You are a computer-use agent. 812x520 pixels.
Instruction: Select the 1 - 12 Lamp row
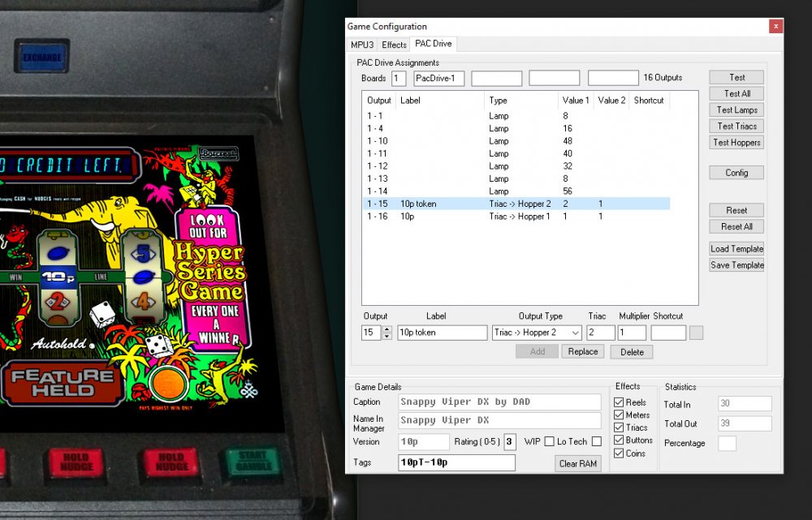(x=516, y=166)
